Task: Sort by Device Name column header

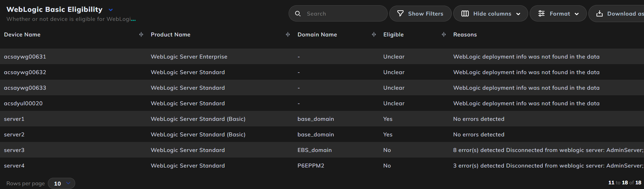Action: tap(22, 35)
